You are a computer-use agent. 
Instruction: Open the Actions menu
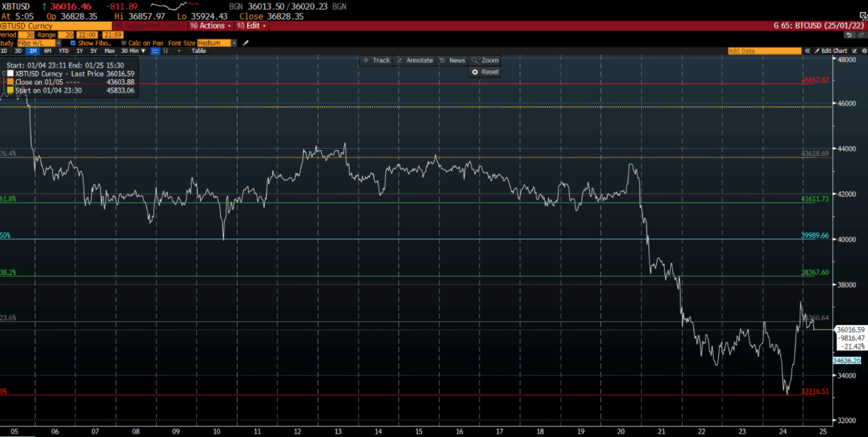[208, 26]
